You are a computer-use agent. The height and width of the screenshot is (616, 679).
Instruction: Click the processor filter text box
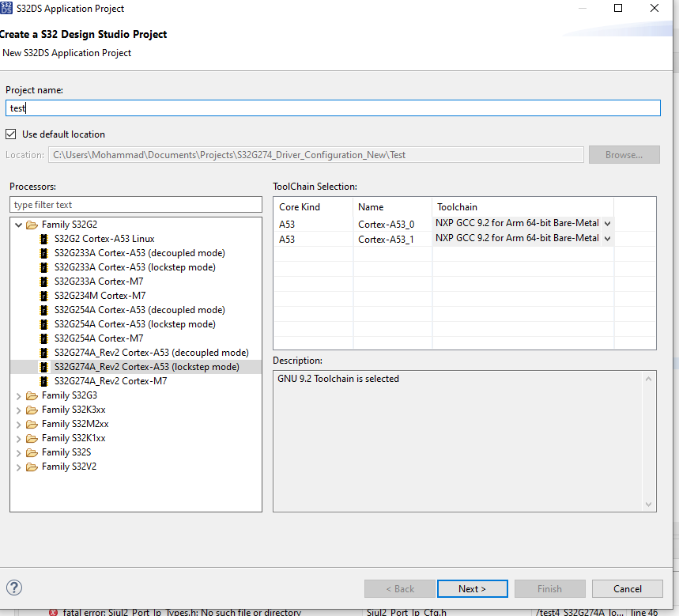coord(135,204)
